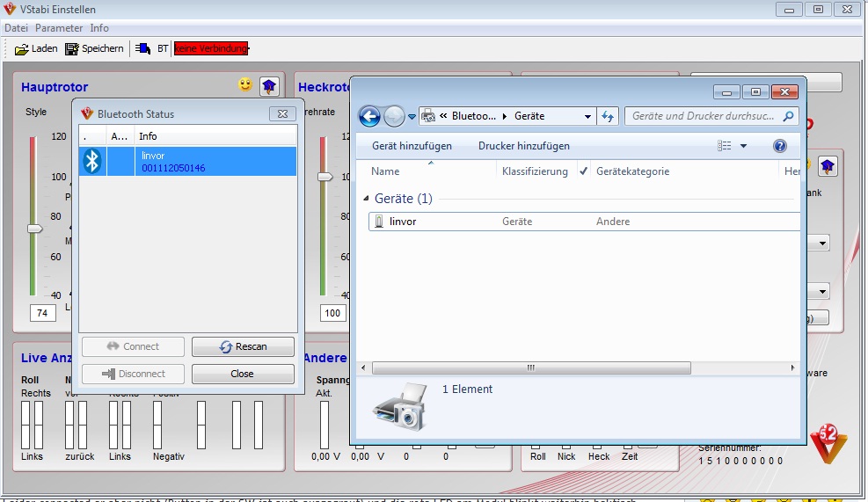Click the Hauptrotor smiley face icon
The height and width of the screenshot is (502, 868).
245,84
